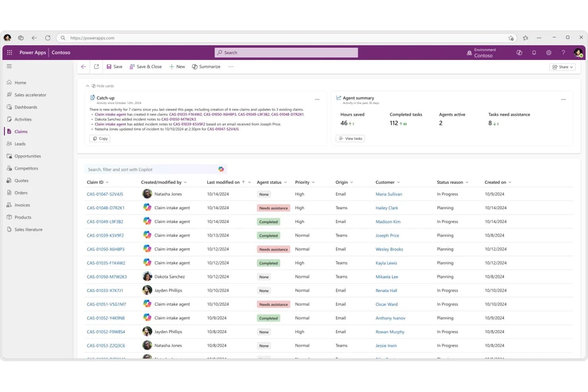Open the Priority column dropdown
This screenshot has width=588, height=392.
point(313,182)
